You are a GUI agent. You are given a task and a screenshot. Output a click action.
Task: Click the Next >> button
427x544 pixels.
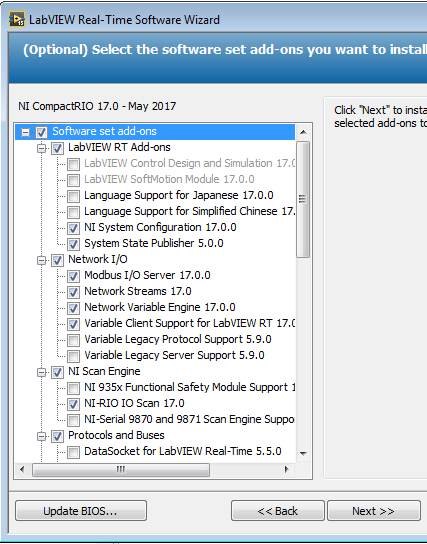pos(374,511)
